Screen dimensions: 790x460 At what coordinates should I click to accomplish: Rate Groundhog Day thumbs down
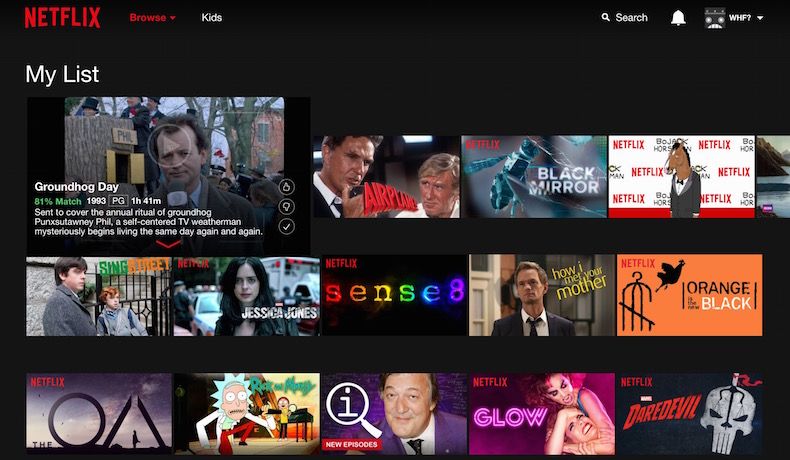click(287, 207)
